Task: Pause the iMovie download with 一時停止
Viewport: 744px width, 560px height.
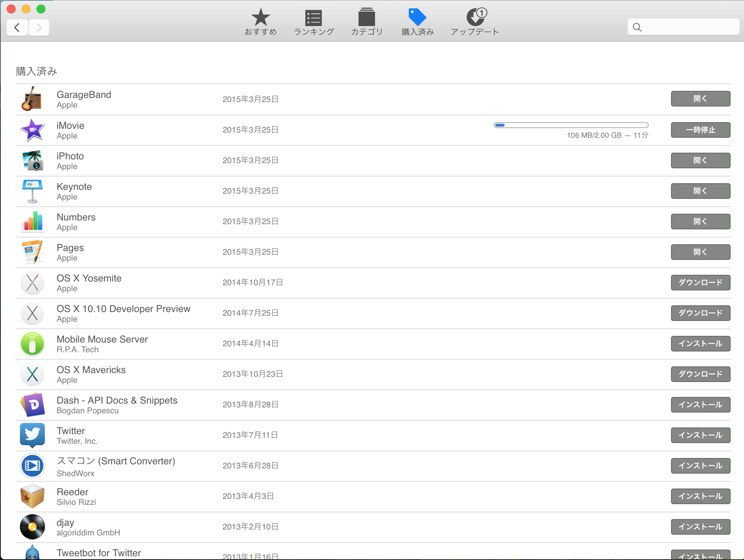Action: (700, 130)
